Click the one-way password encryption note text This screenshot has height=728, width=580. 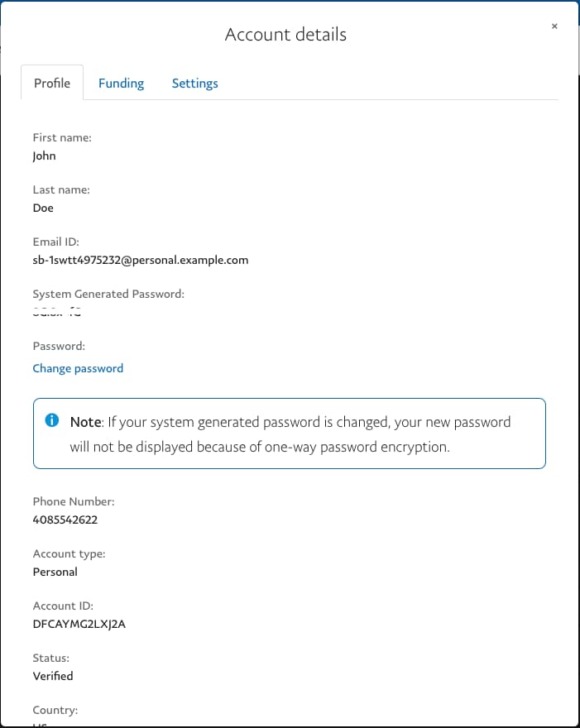[x=290, y=434]
